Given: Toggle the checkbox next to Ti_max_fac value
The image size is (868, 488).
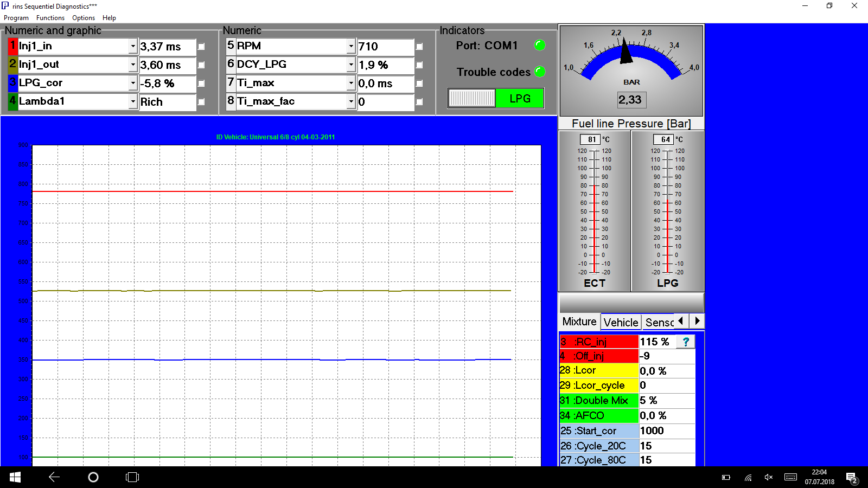Looking at the screenshot, I should coord(419,102).
